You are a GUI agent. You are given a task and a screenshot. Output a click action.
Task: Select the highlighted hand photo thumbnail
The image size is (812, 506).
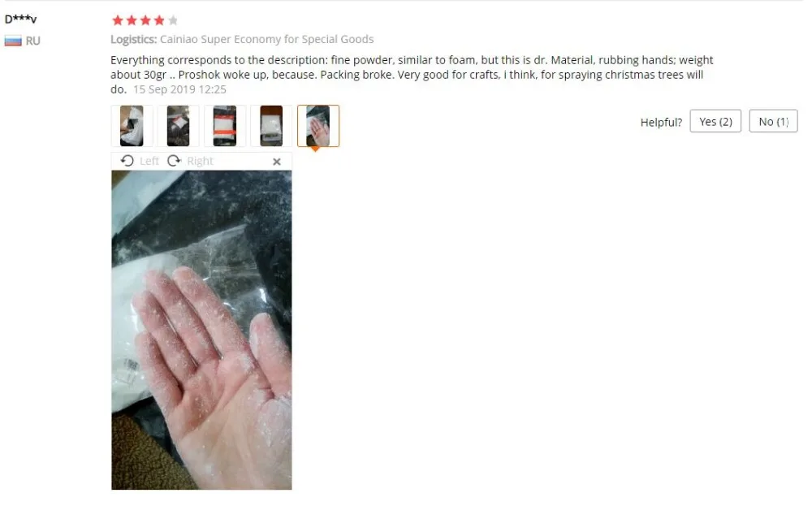318,126
